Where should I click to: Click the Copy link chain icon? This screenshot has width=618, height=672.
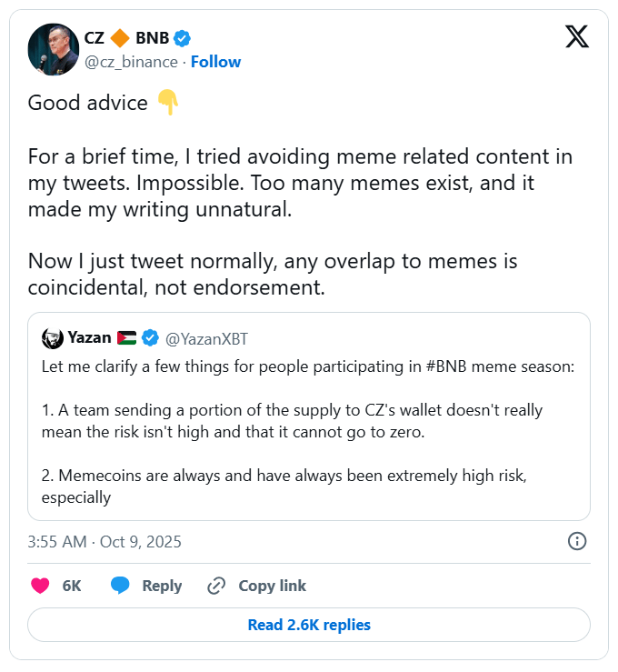(x=216, y=586)
